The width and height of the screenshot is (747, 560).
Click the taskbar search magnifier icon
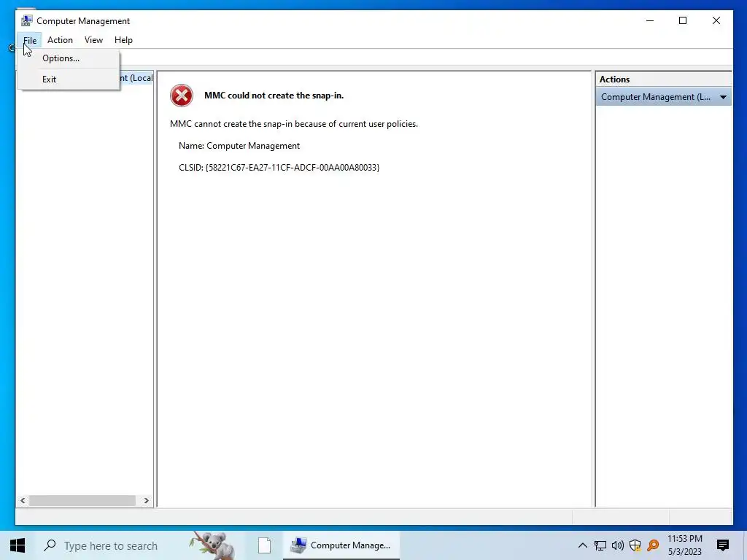tap(50, 545)
